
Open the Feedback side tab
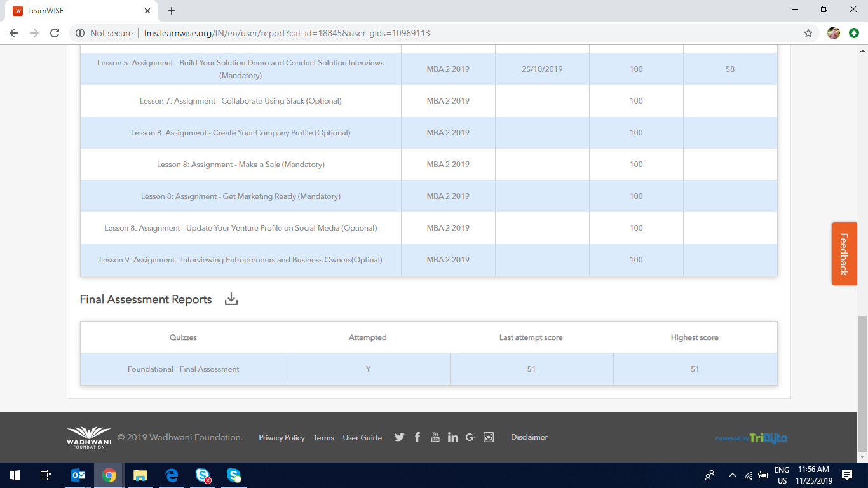[x=844, y=254]
